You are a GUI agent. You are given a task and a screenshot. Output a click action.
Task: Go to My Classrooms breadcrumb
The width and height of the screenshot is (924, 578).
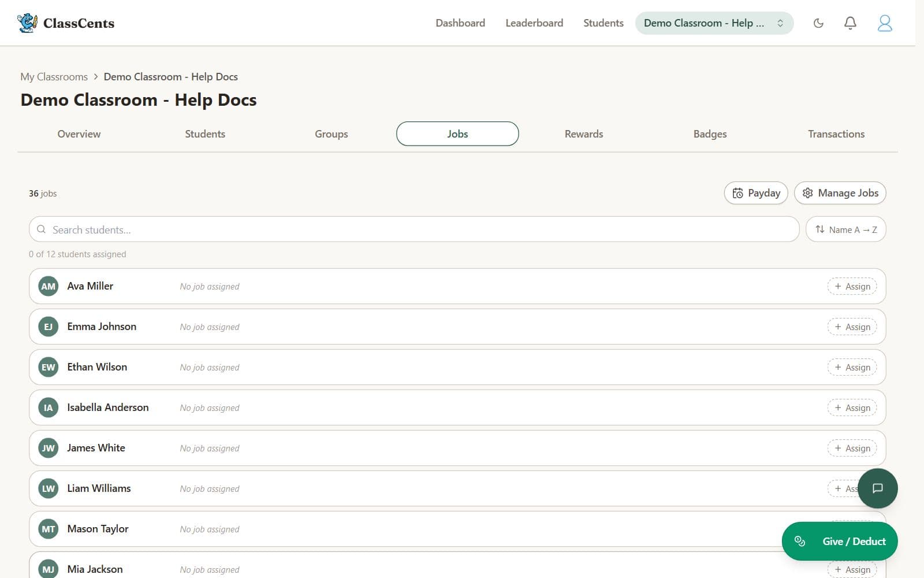pos(54,77)
